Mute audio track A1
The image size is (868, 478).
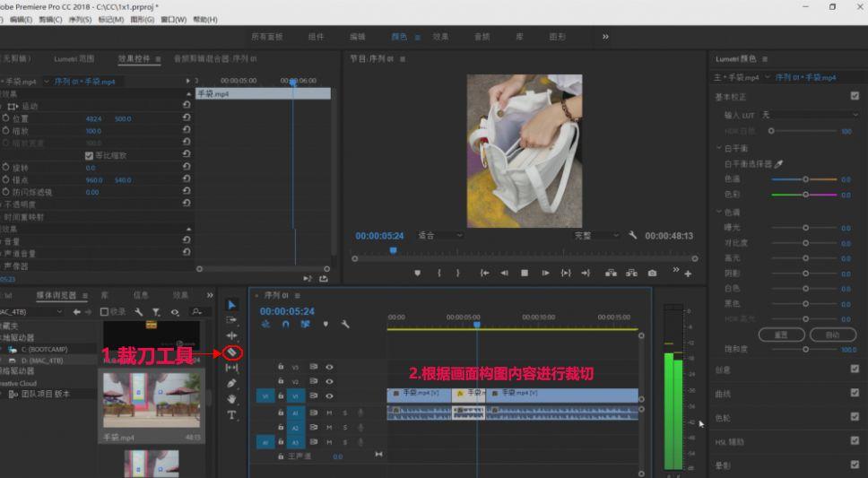(329, 413)
